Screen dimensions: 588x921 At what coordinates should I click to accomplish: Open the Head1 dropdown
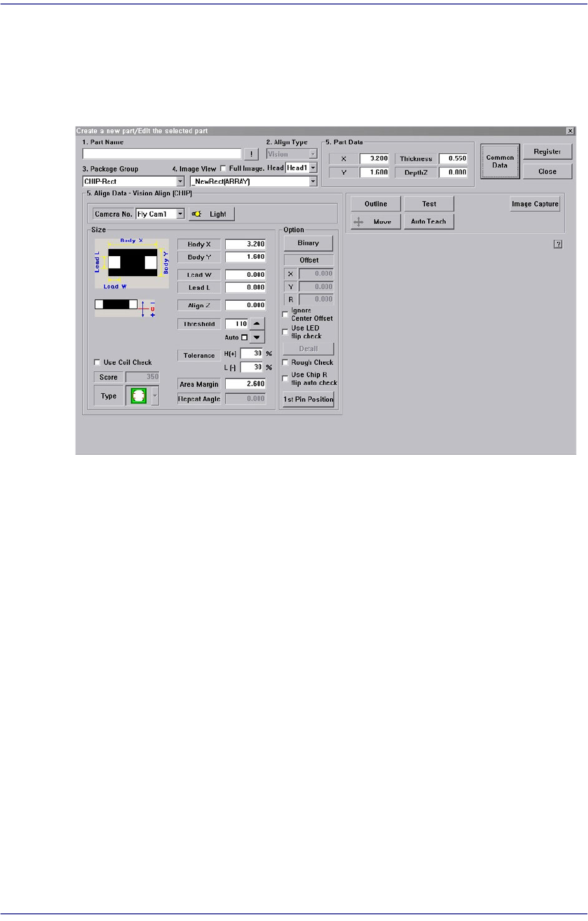coord(313,168)
